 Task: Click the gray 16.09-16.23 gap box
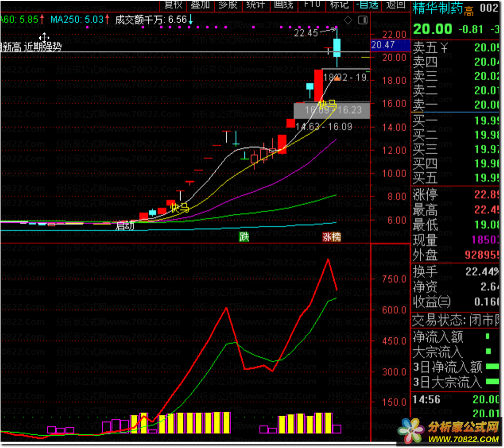332,110
